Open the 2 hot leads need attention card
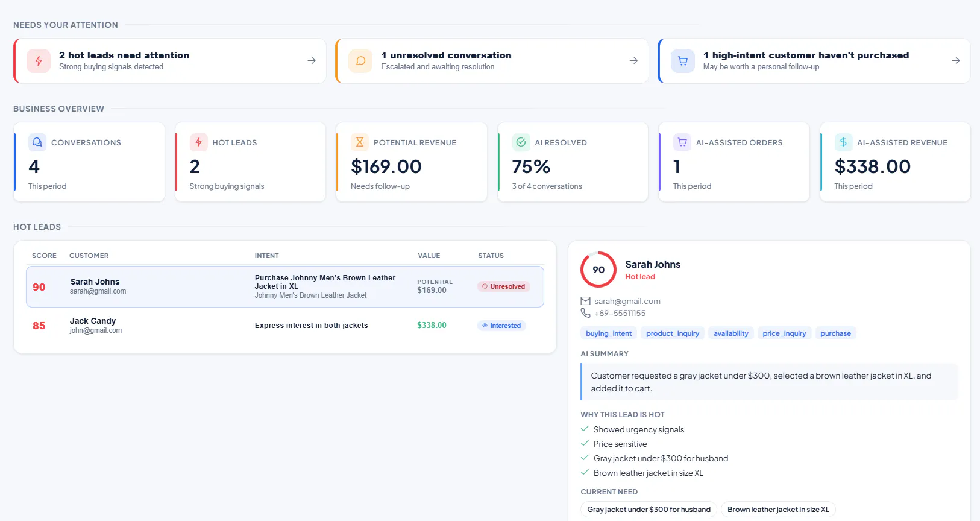Image resolution: width=980 pixels, height=521 pixels. [x=170, y=61]
